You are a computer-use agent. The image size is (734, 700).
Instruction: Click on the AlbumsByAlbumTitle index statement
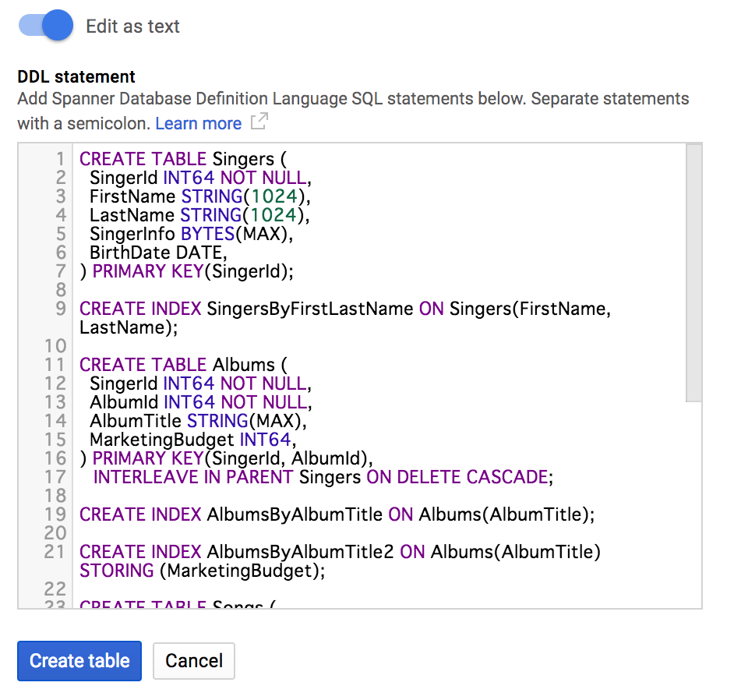337,514
